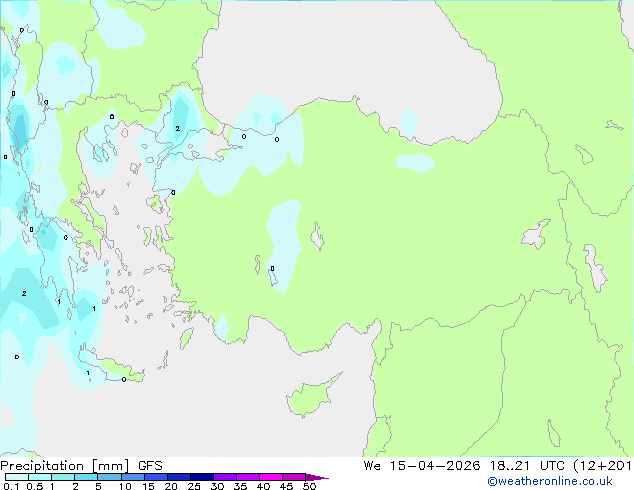The height and width of the screenshot is (490, 634).
Task: Click the 'We' weekday label
Action: [372, 466]
